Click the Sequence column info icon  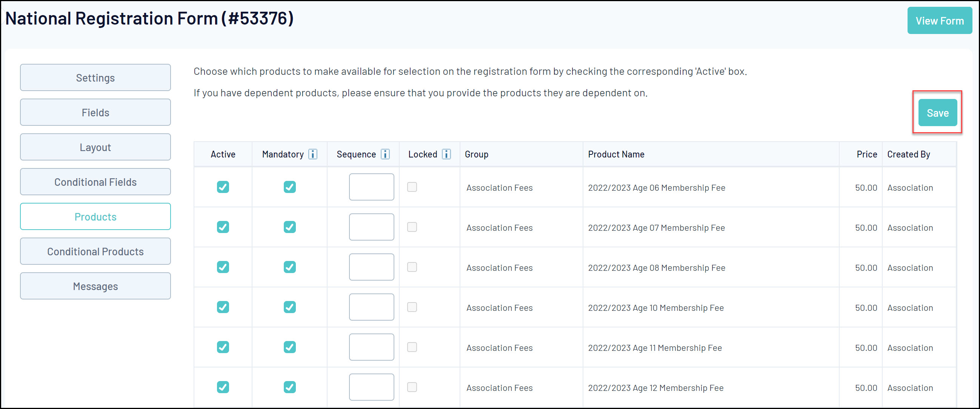click(385, 154)
